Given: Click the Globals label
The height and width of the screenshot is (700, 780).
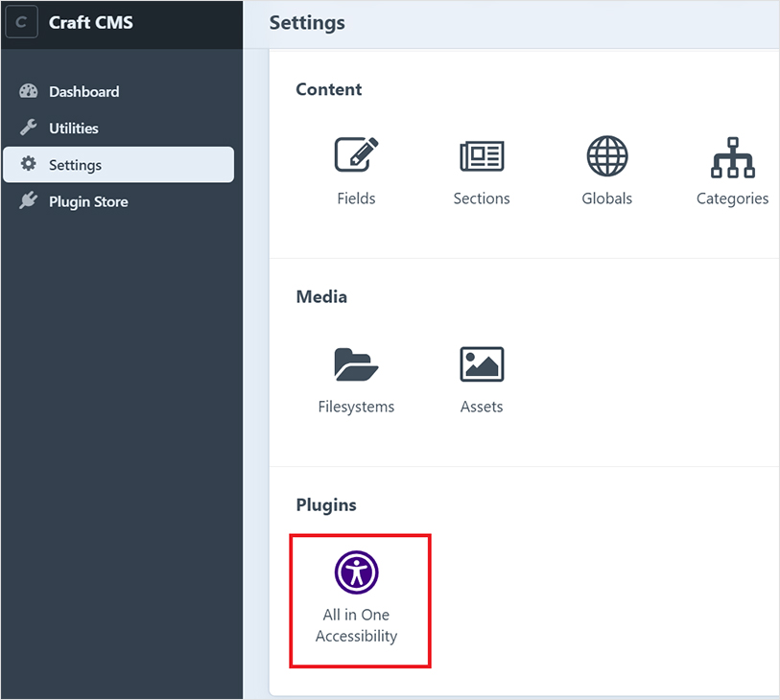Looking at the screenshot, I should [x=607, y=198].
